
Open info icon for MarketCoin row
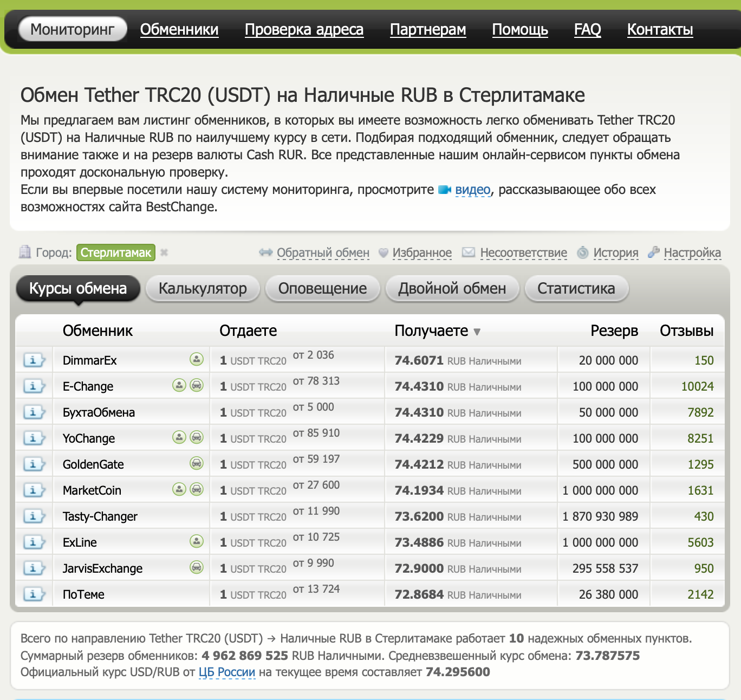click(34, 490)
